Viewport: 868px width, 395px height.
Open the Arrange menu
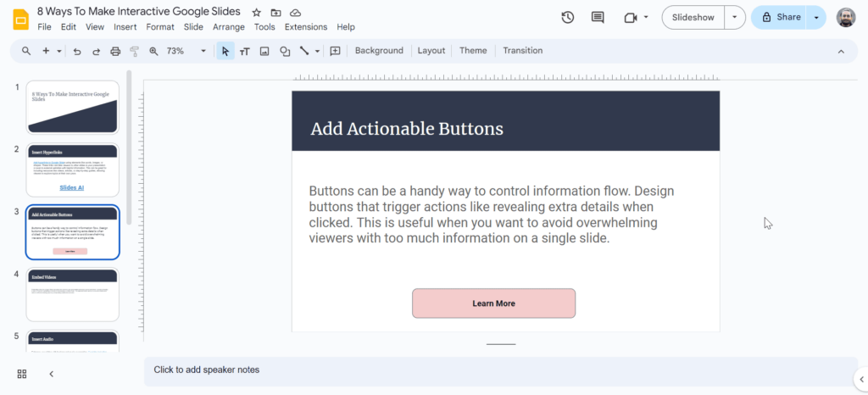coord(229,27)
